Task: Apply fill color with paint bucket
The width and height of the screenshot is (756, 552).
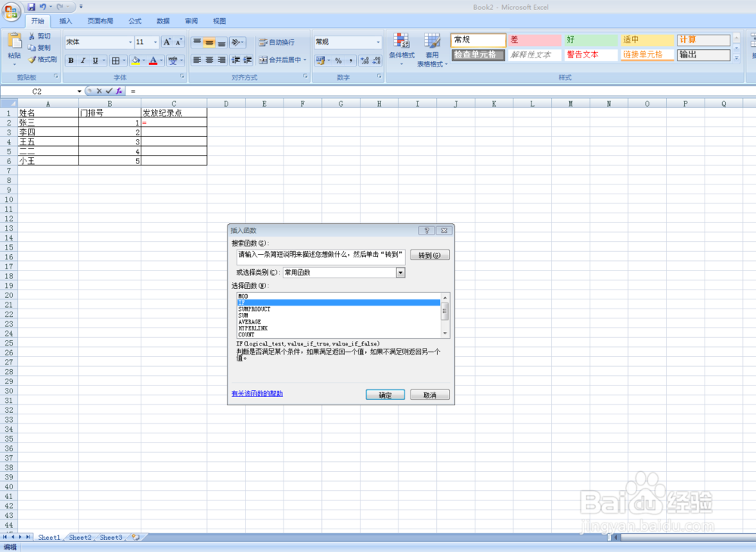Action: pyautogui.click(x=135, y=60)
